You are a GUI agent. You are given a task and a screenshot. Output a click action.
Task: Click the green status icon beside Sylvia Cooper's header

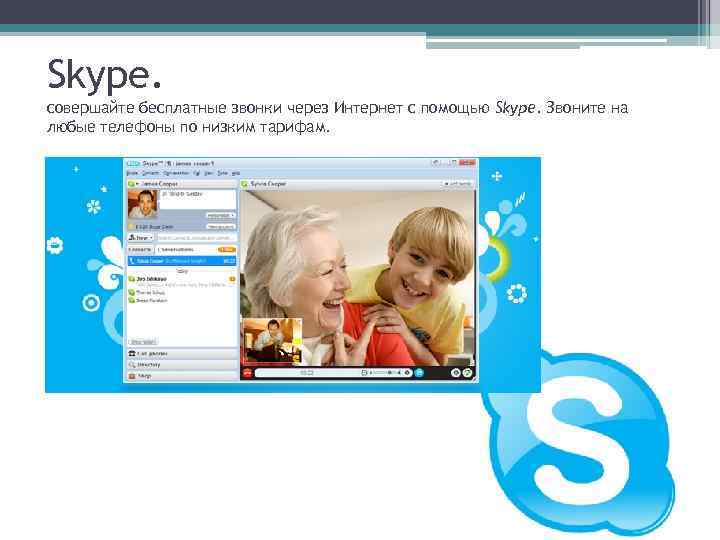tap(245, 184)
